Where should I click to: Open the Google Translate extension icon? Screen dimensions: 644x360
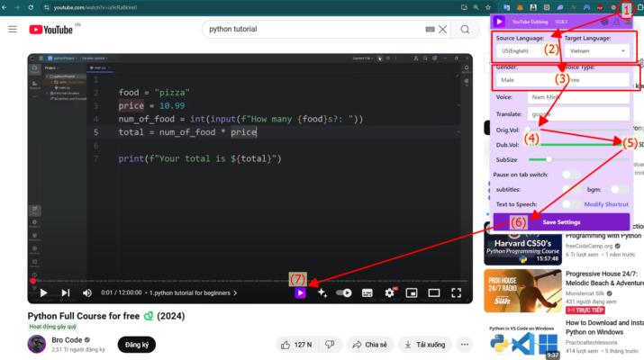click(x=506, y=7)
